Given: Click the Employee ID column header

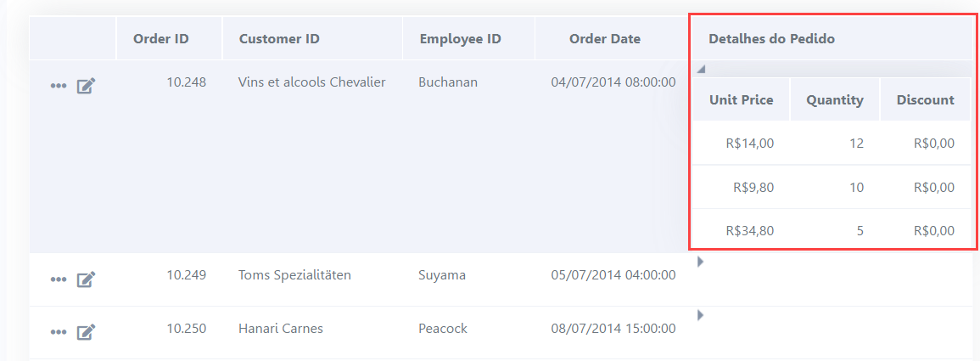Looking at the screenshot, I should 468,39.
